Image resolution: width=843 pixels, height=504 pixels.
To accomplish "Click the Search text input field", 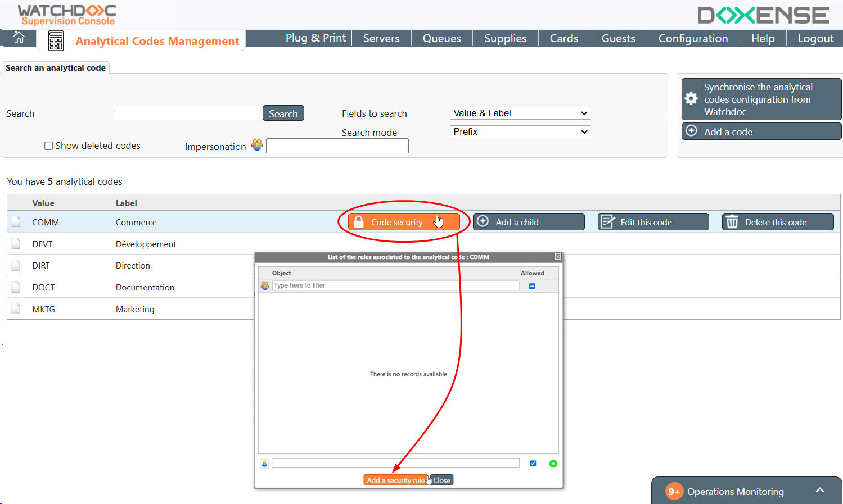I will click(187, 113).
